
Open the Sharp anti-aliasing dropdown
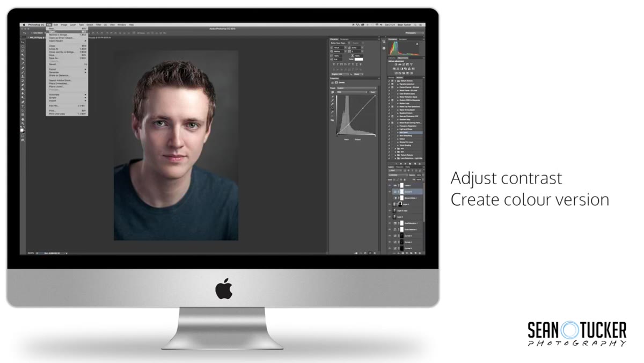(x=358, y=74)
